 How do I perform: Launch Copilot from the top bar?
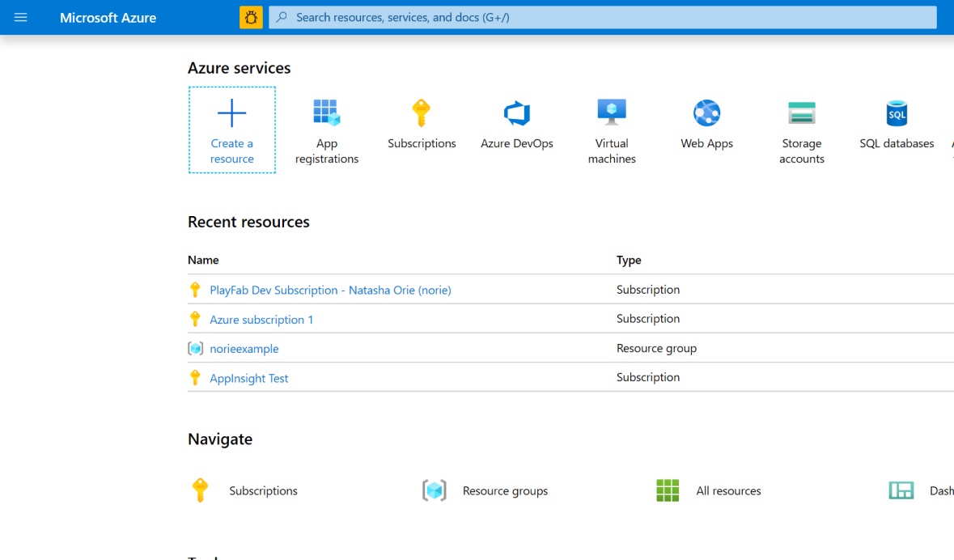point(251,17)
